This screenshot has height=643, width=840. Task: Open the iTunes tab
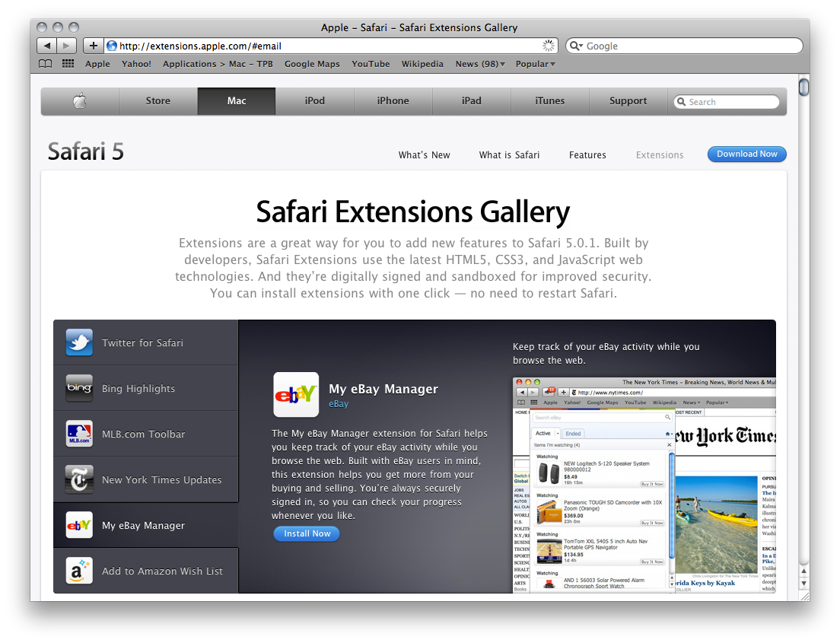pos(549,100)
